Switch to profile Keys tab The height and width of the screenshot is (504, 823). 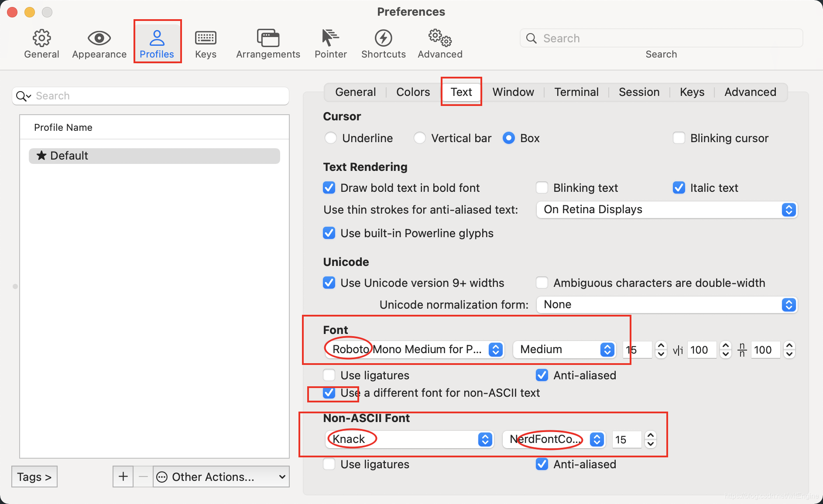tap(692, 92)
